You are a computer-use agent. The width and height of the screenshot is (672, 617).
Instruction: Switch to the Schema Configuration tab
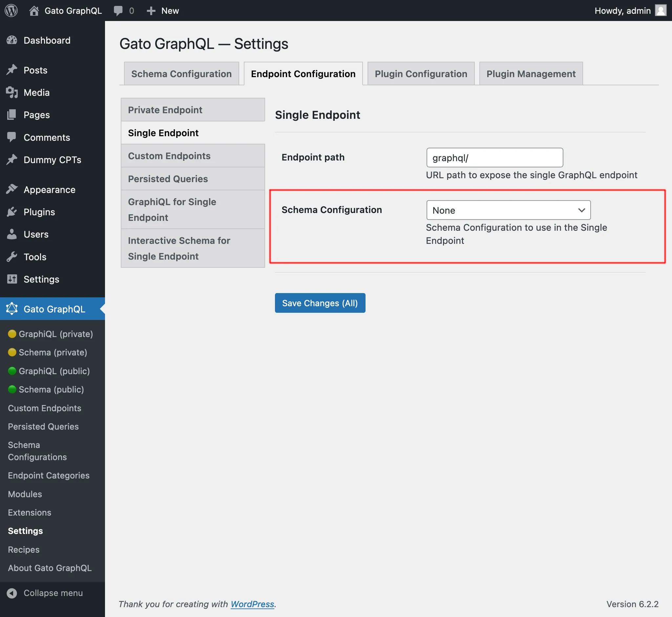click(x=181, y=74)
